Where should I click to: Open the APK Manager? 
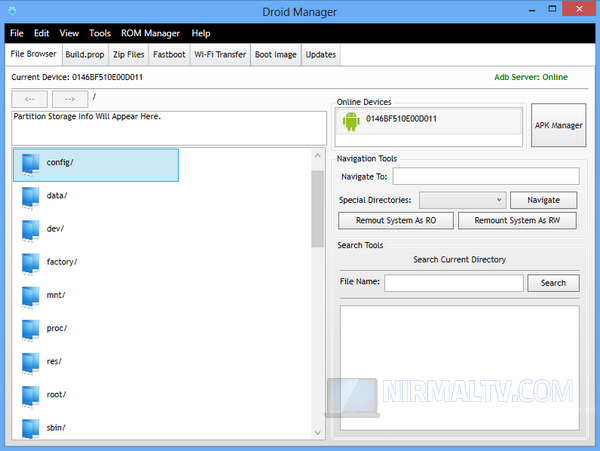tap(558, 125)
